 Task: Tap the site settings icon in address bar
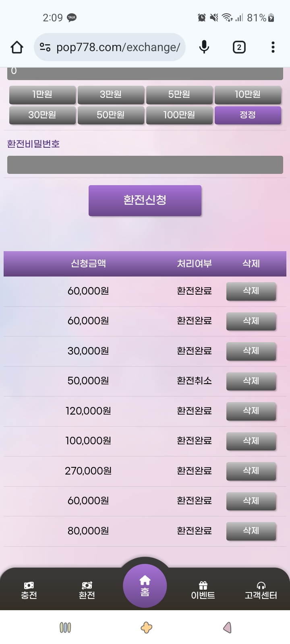coord(45,47)
